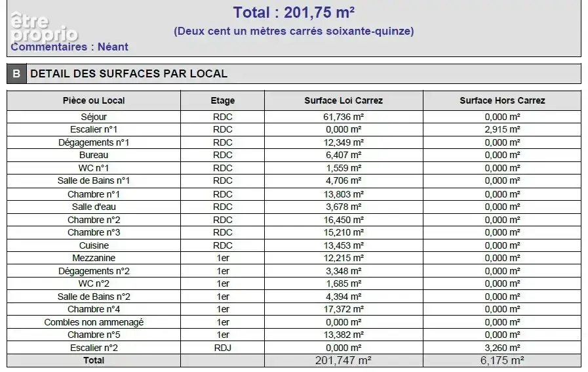Viewport: 588px width, 372px height.
Task: Click the value 1,685 m²
Action: 343,284
